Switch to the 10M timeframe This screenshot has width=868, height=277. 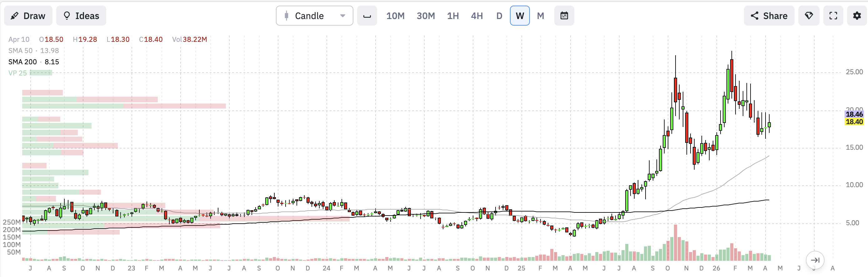395,16
